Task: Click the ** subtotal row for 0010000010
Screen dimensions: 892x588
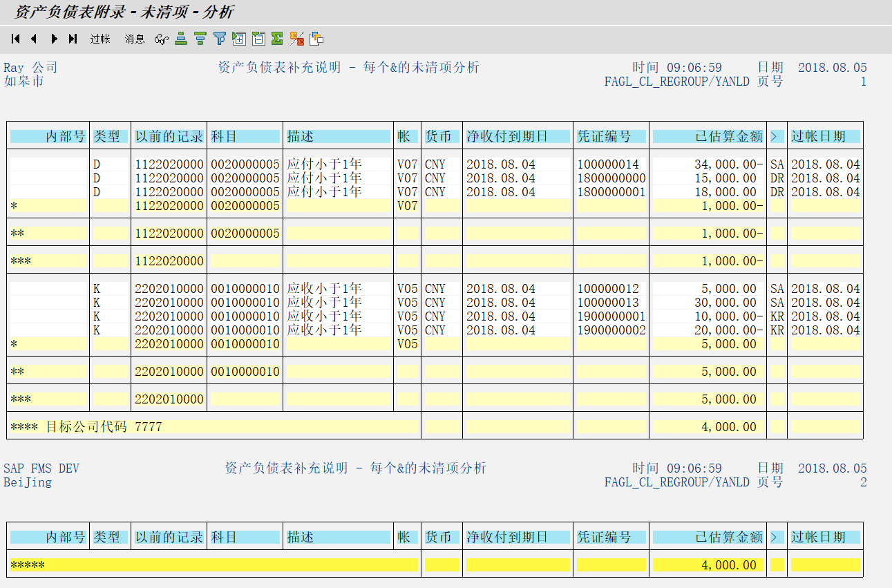Action: point(435,372)
